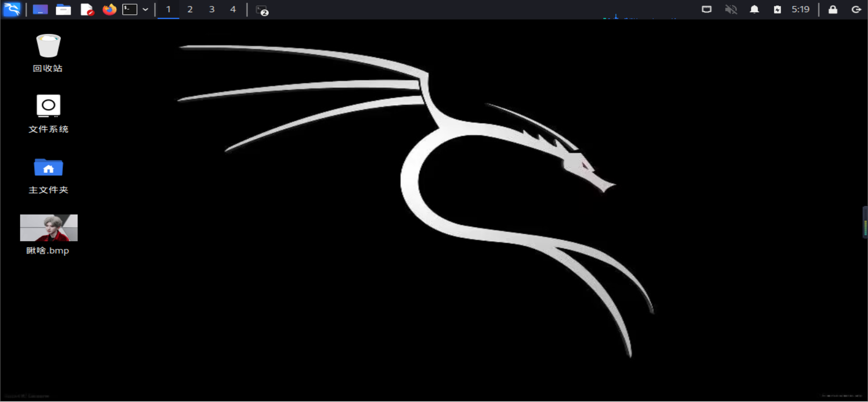
Task: Switch to workspace 1
Action: click(168, 9)
